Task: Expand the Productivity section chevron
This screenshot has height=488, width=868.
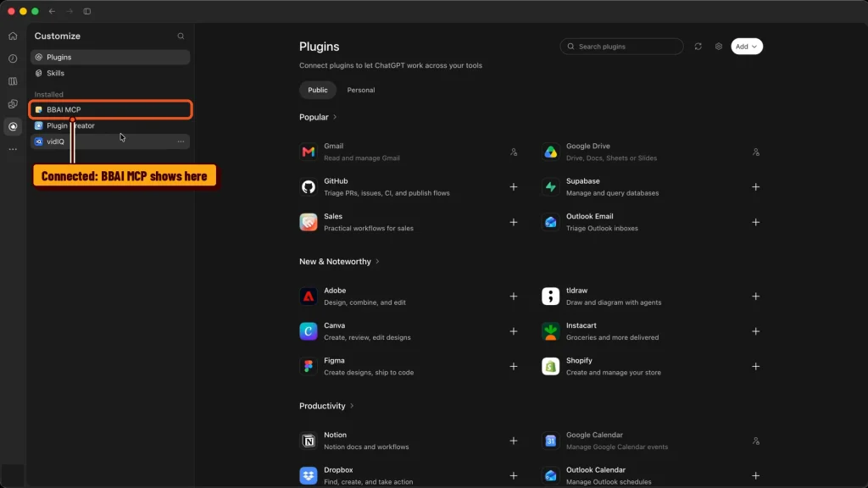Action: pyautogui.click(x=352, y=406)
